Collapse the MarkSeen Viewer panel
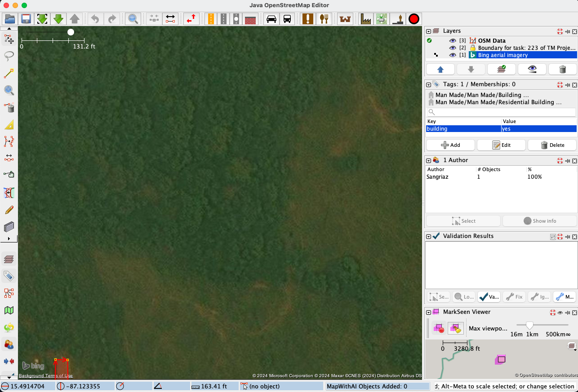 [429, 312]
